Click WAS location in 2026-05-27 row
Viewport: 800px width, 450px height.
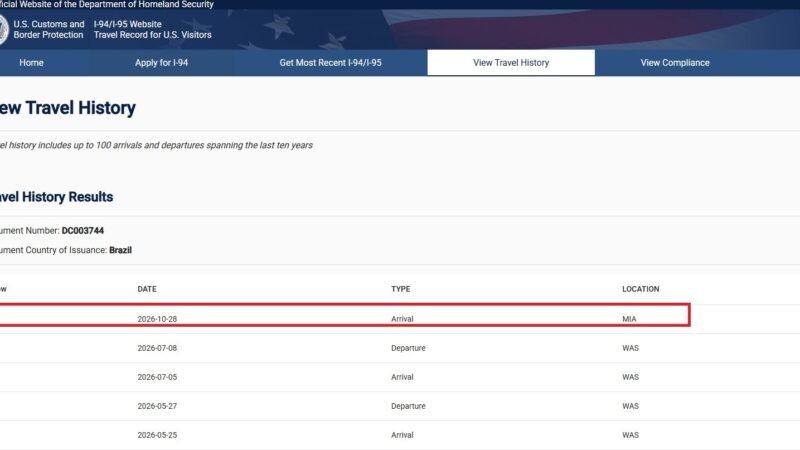pos(630,406)
